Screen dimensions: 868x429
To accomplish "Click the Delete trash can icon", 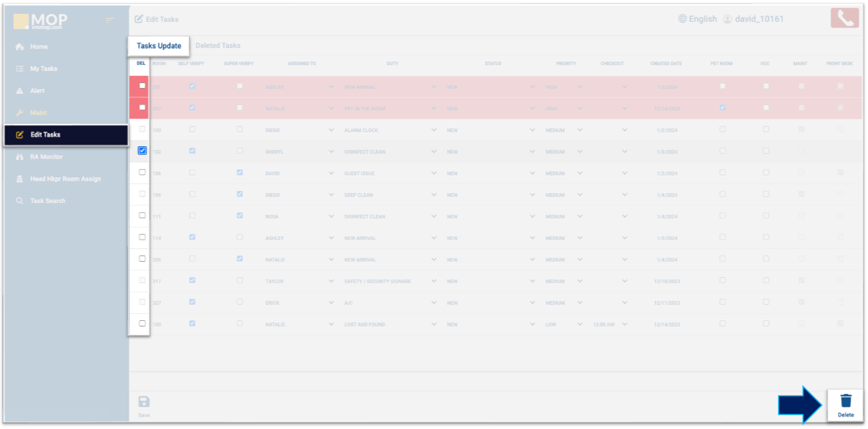I will tap(846, 401).
